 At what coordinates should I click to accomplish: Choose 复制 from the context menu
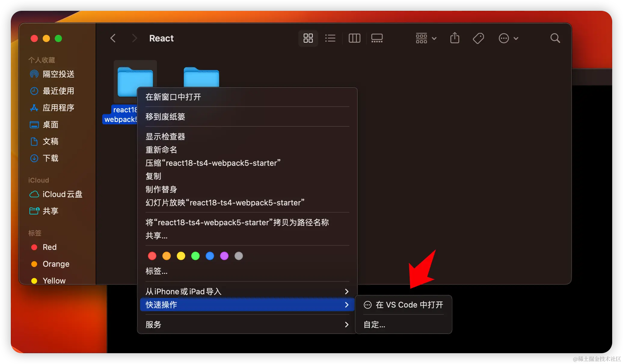pyautogui.click(x=247, y=176)
